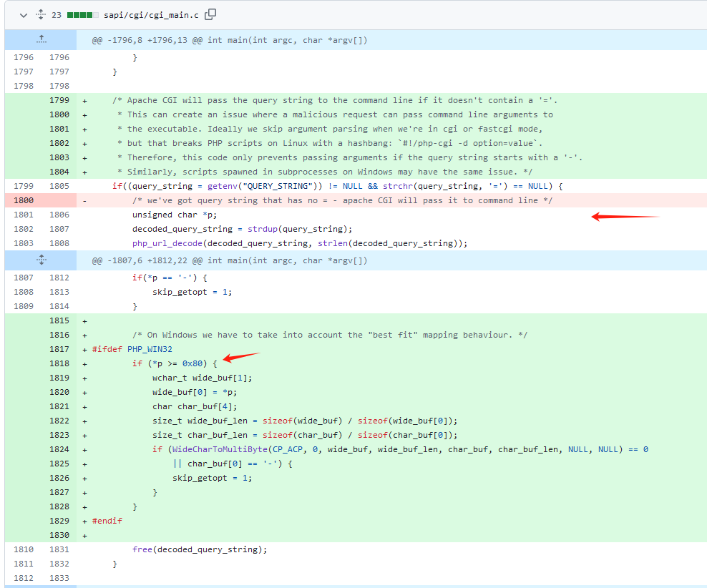
Task: Click the expand-all diff lines icon
Action: (x=41, y=14)
